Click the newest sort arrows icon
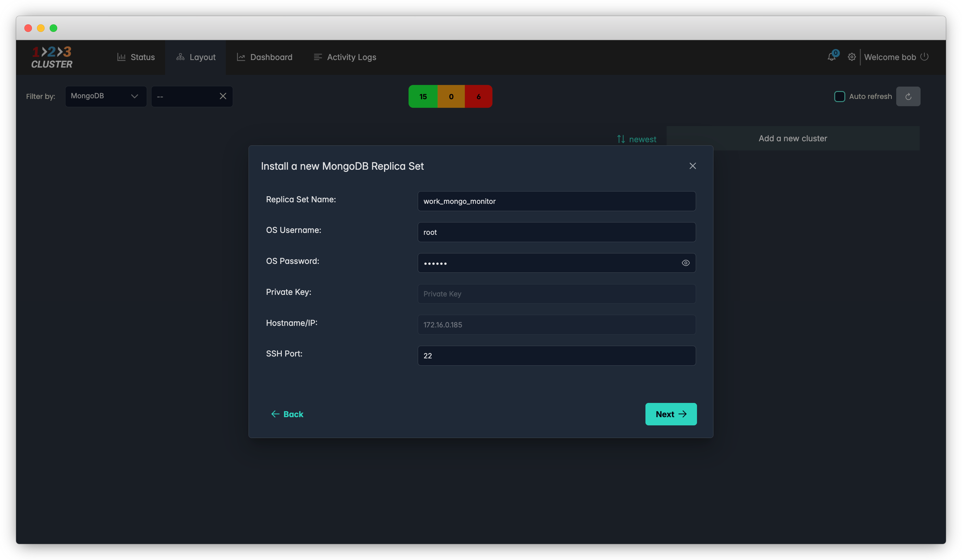The width and height of the screenshot is (962, 560). (x=621, y=139)
